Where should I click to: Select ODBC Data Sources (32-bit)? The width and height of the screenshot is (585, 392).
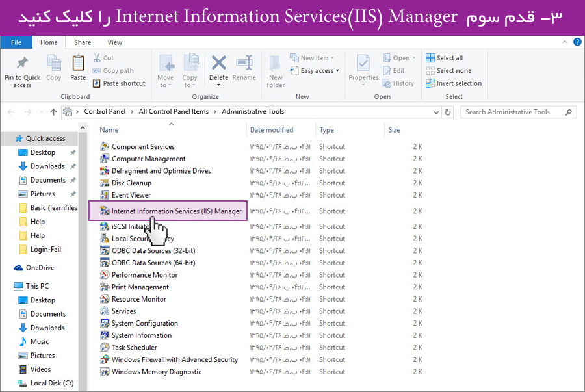(x=148, y=251)
